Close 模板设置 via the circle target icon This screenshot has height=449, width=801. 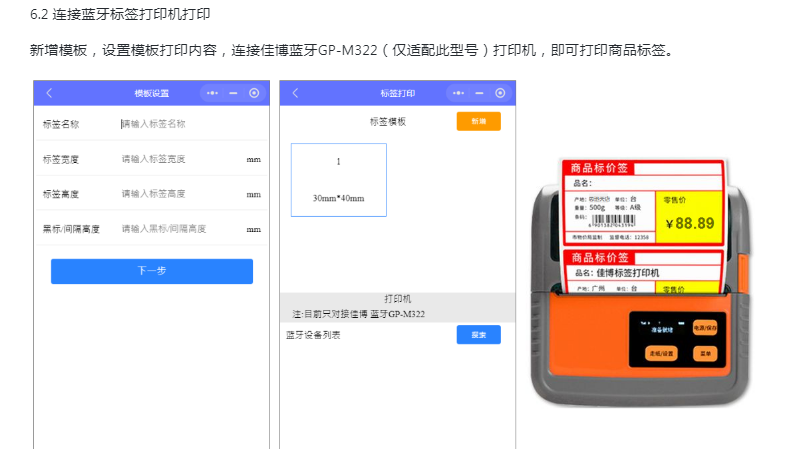click(x=254, y=93)
